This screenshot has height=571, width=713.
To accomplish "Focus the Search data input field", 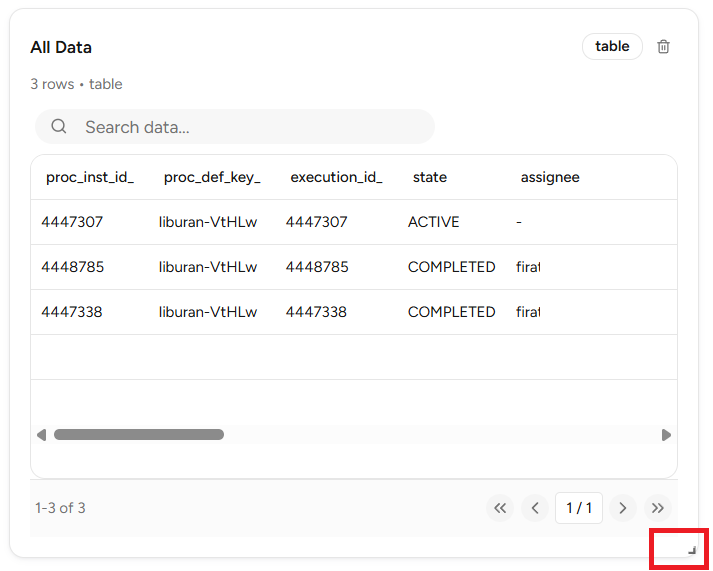I will click(235, 126).
